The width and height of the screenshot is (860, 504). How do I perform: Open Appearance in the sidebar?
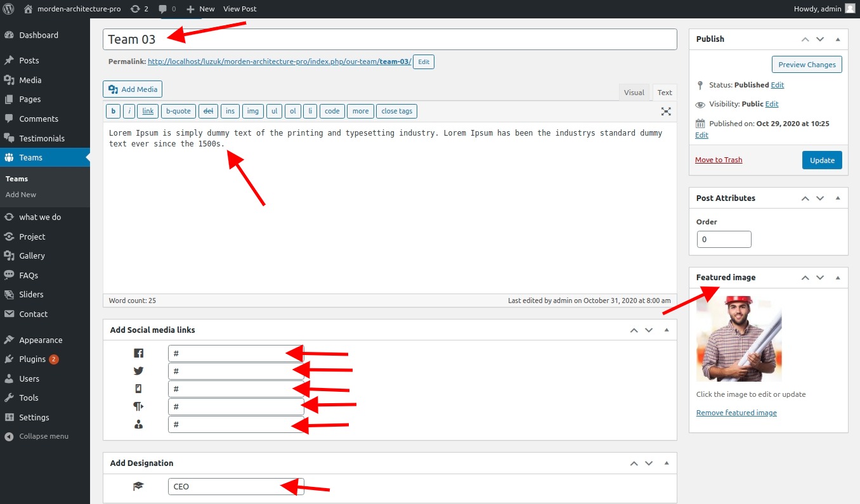coord(41,340)
